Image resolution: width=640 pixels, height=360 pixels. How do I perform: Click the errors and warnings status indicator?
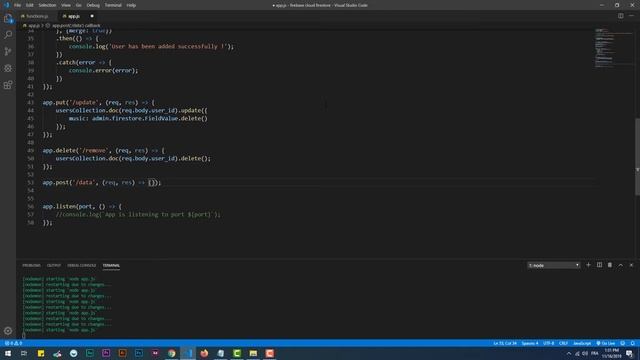pos(13,343)
